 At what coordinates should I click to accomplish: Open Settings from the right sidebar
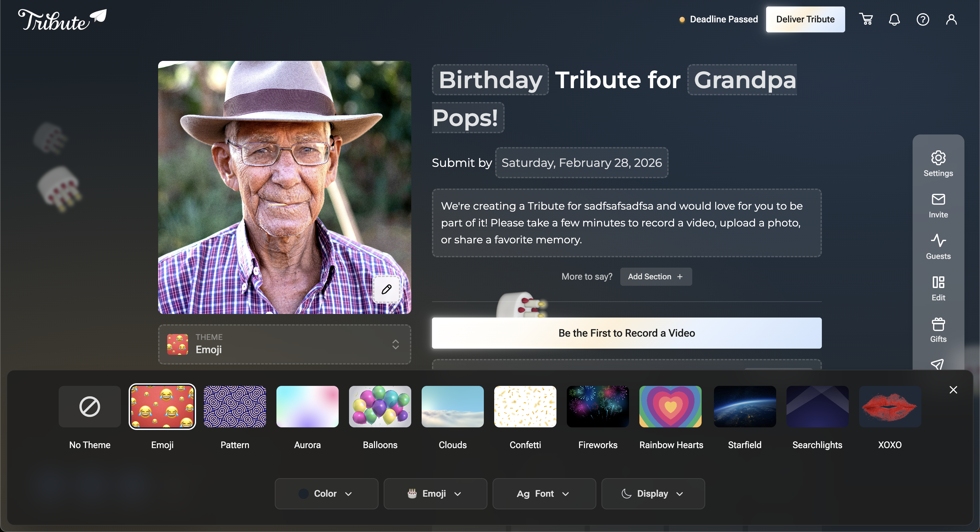938,164
